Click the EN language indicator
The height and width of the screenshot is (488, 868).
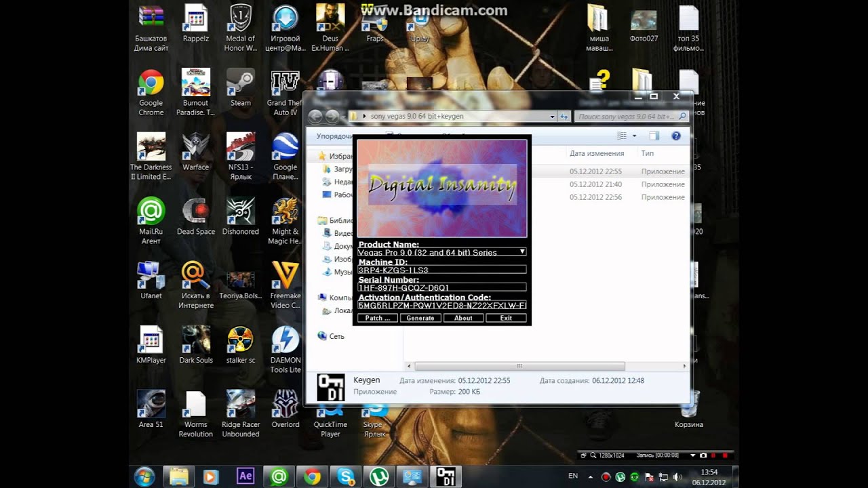pos(573,476)
